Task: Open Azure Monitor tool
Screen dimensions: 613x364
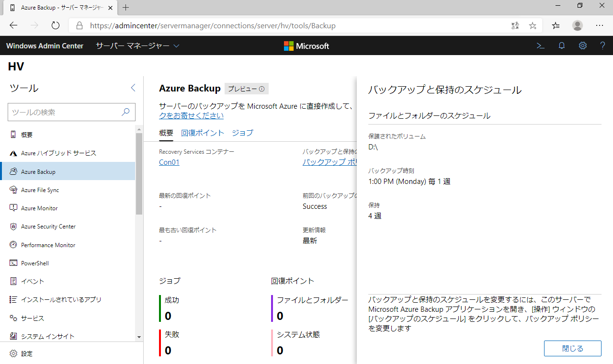Action: click(x=68, y=208)
